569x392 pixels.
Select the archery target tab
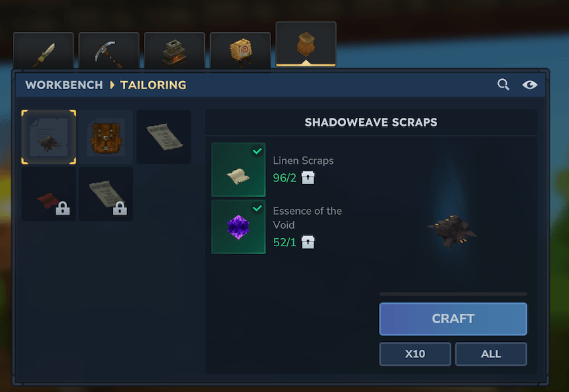[240, 51]
